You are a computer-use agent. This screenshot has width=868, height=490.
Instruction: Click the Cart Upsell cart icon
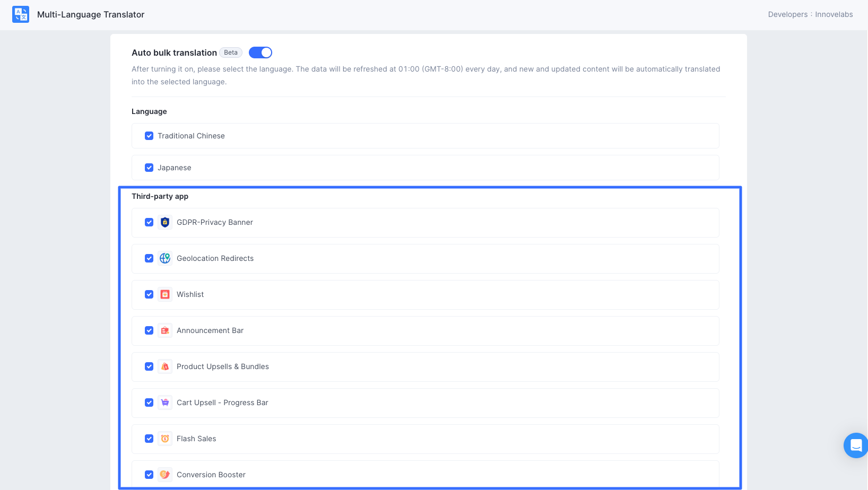(x=165, y=402)
